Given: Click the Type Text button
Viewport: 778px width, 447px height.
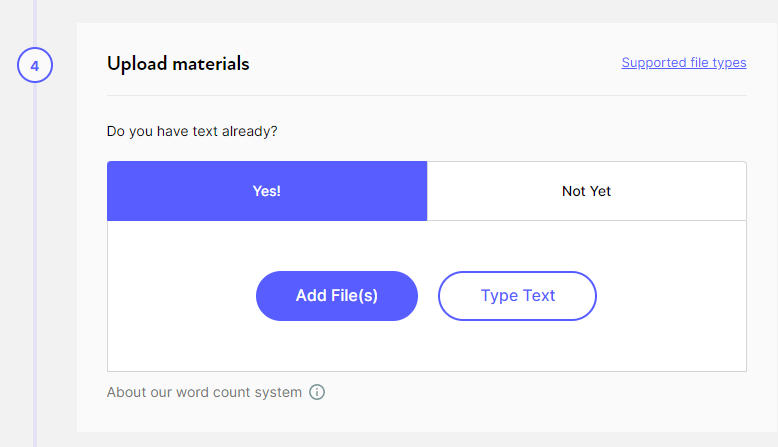Looking at the screenshot, I should coord(518,296).
